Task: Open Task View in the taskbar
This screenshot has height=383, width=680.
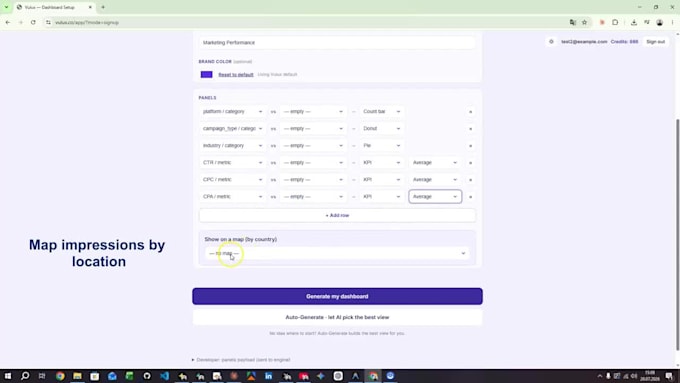Action: [x=42, y=376]
